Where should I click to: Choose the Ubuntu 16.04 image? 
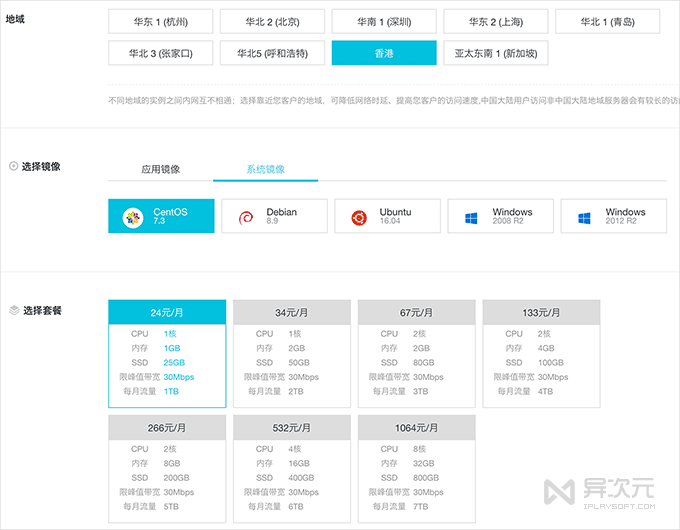click(x=388, y=216)
